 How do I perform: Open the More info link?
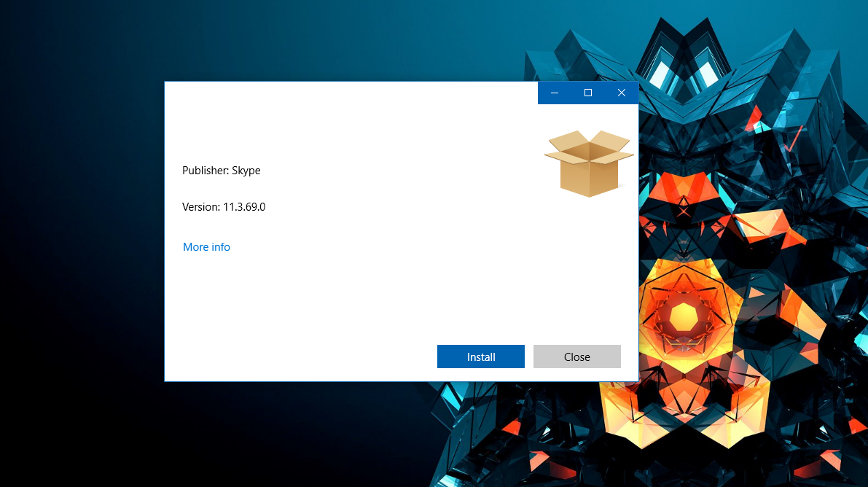point(206,247)
